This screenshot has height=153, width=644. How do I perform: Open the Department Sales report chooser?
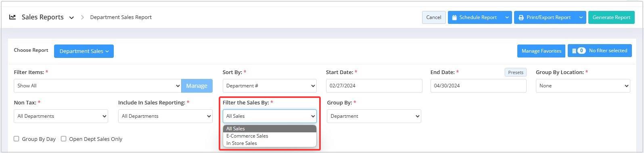click(x=84, y=51)
